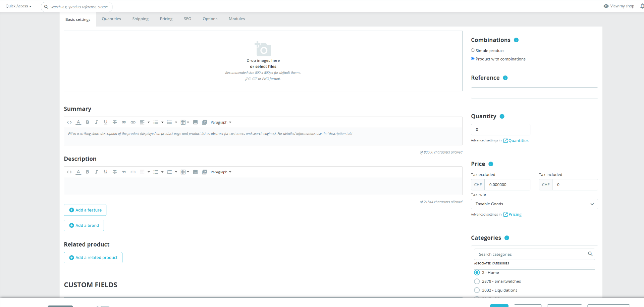Open alignment dropdown in Description toolbar
Screen dimensions: 644x307
(145, 172)
